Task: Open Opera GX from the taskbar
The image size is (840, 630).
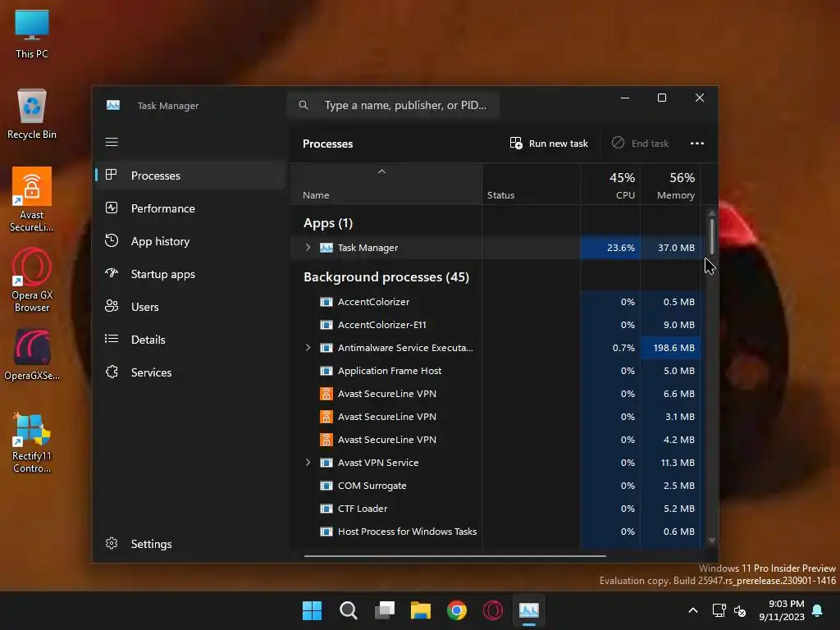Action: pyautogui.click(x=493, y=610)
